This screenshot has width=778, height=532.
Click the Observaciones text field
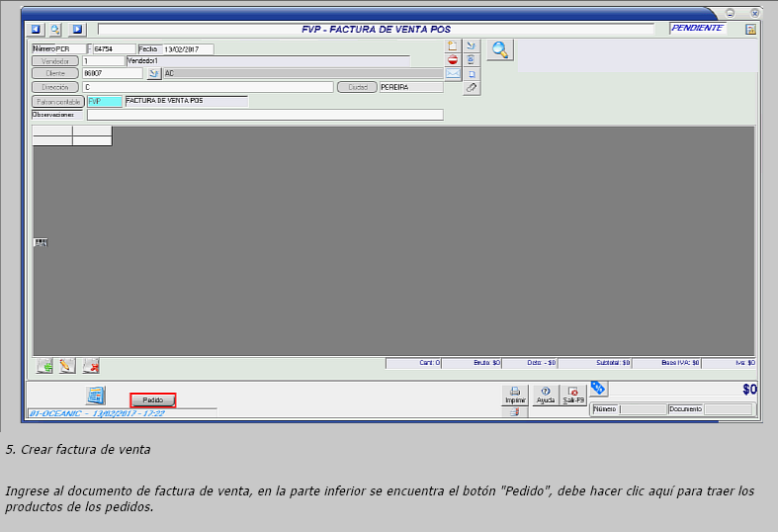pyautogui.click(x=264, y=115)
